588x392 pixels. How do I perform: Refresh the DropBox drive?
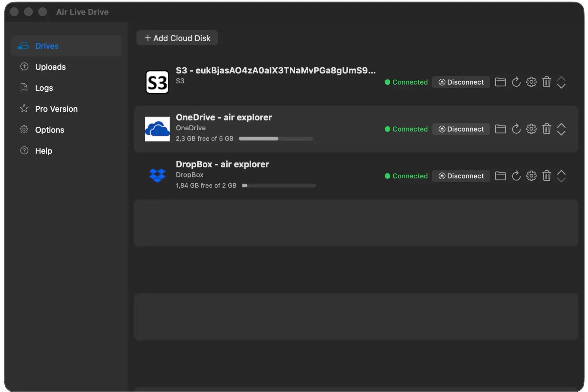tap(516, 176)
